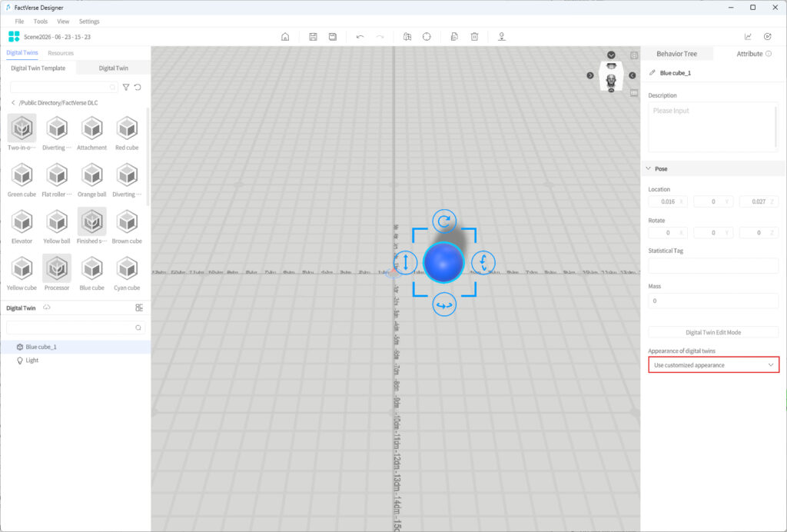
Task: Select the Yellow ball template
Action: tap(57, 226)
